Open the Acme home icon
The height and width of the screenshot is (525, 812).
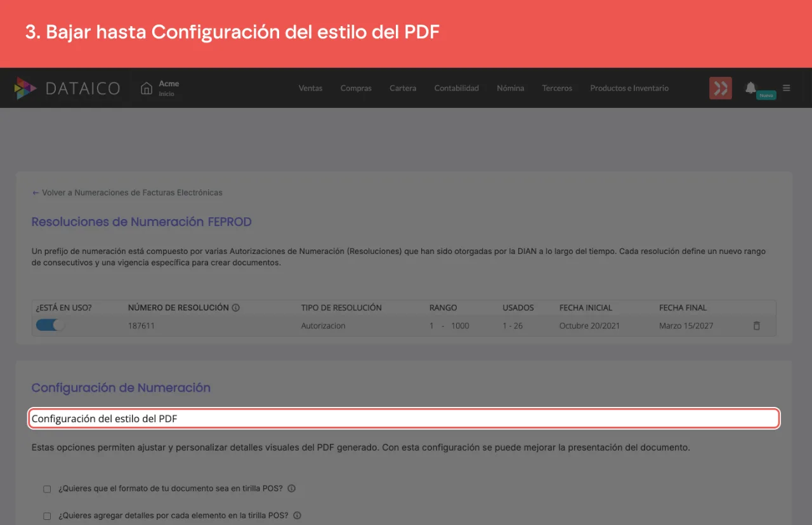tap(147, 88)
